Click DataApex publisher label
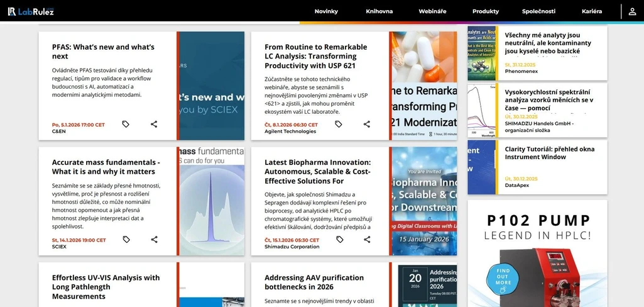Viewport: 644px width, 307px height. click(516, 186)
